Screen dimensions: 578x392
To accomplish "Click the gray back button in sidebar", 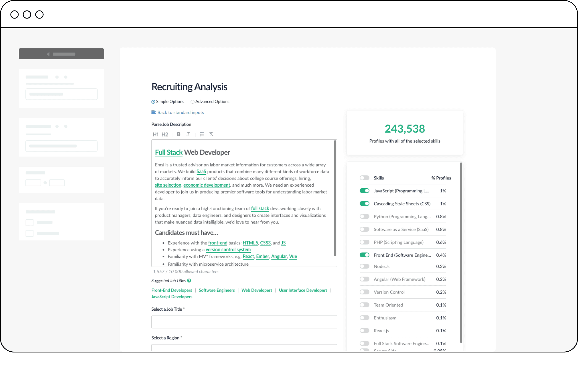I will pyautogui.click(x=61, y=54).
